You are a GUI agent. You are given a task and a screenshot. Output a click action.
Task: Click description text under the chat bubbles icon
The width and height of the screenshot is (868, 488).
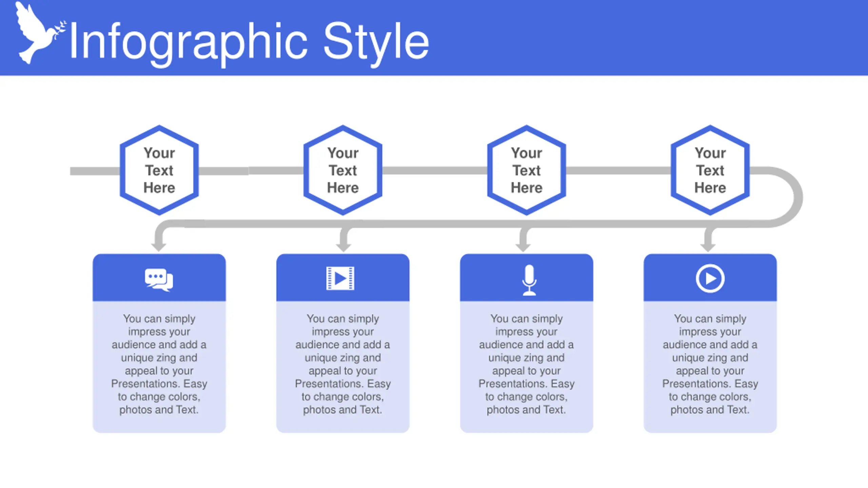(x=159, y=364)
